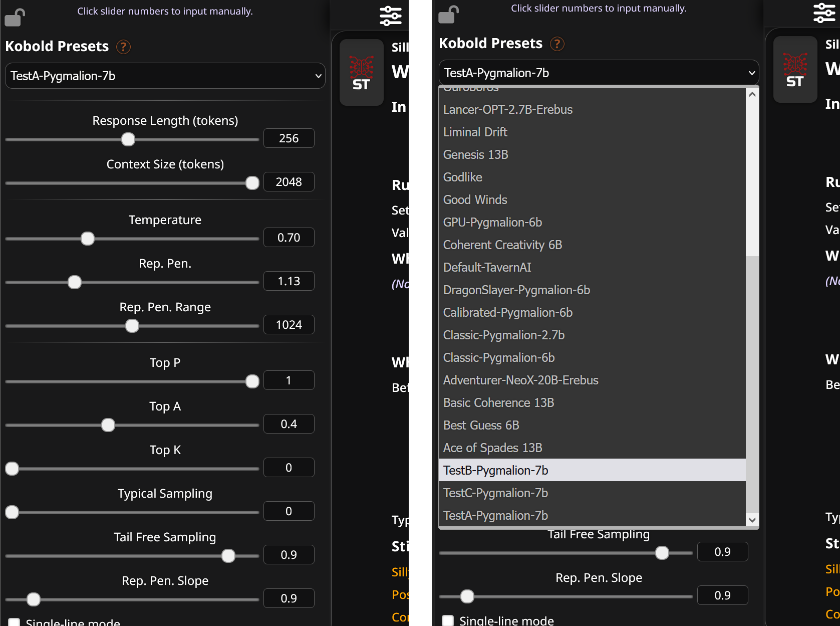The width and height of the screenshot is (840, 626).
Task: Pick the Basic Coherence 13B preset
Action: [x=592, y=402]
